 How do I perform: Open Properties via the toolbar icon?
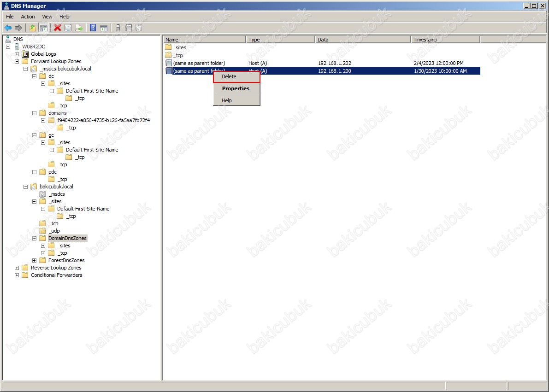pyautogui.click(x=68, y=28)
